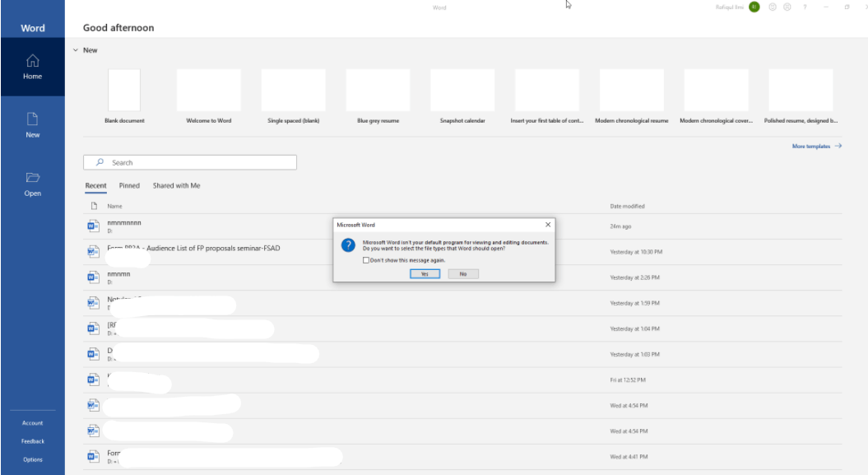Click the document icon in Name column header

[94, 206]
